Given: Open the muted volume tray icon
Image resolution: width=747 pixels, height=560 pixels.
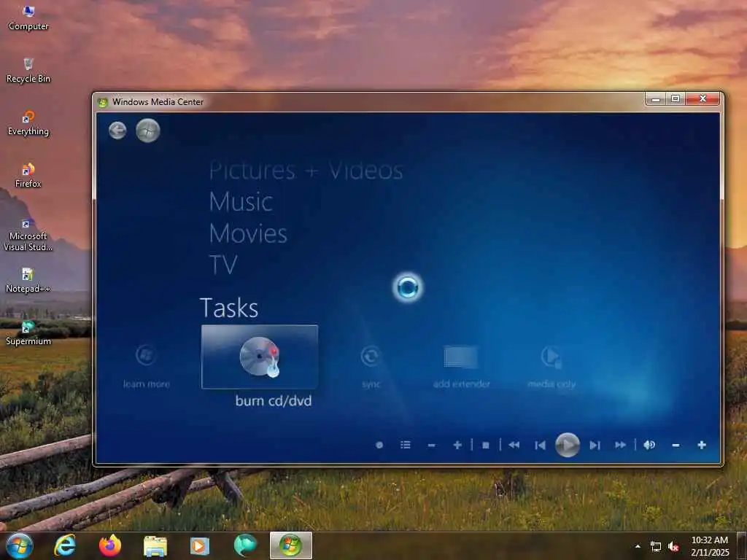Looking at the screenshot, I should (x=673, y=547).
